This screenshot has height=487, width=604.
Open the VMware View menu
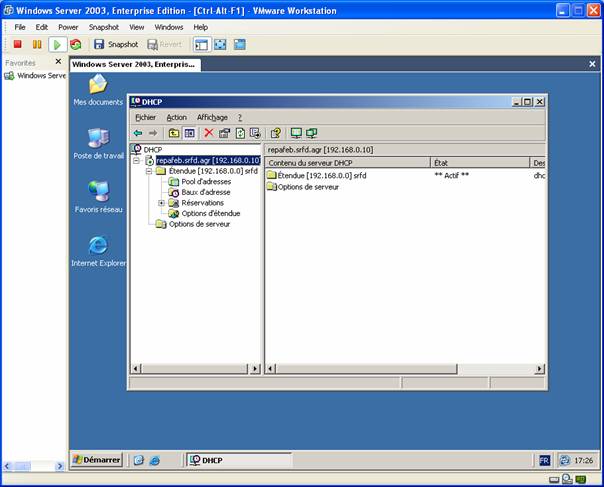click(x=136, y=27)
